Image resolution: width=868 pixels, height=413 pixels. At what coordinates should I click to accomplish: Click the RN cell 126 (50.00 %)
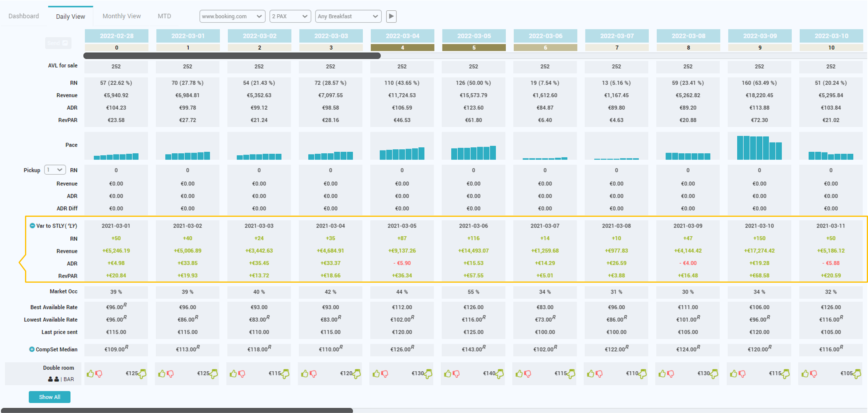(474, 83)
